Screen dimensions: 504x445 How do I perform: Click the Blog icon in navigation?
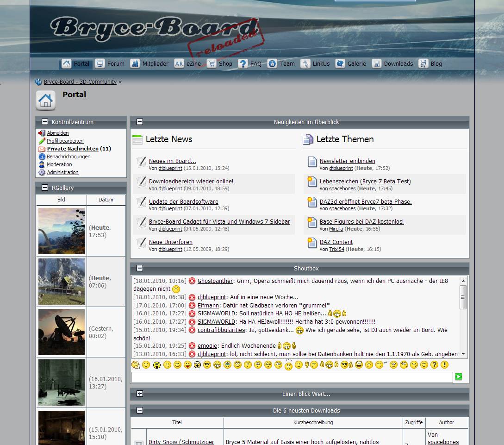[x=423, y=63]
